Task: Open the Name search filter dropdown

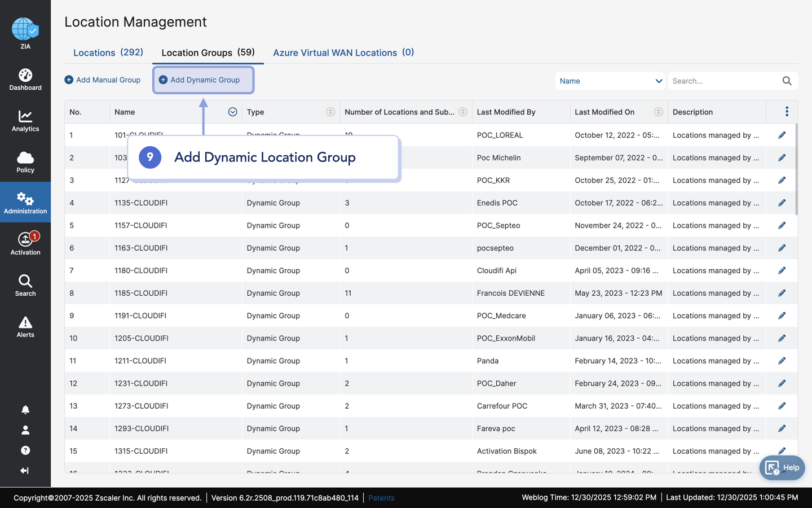Action: [610, 81]
